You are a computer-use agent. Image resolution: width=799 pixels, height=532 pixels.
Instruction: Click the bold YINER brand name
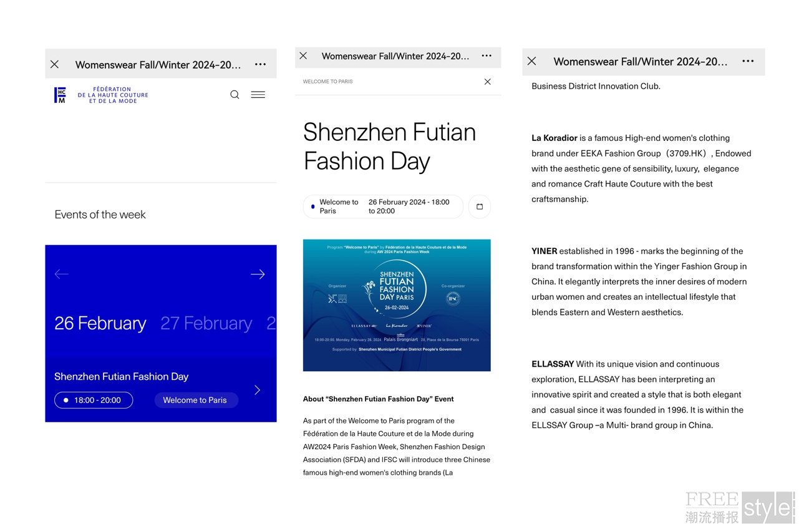click(545, 251)
